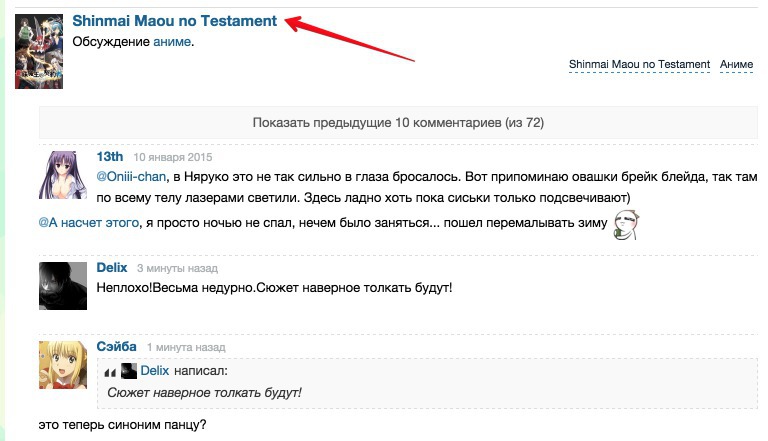Screen dimensions: 768x441
Task: Open Сэйба's user profile name
Action: tap(116, 347)
